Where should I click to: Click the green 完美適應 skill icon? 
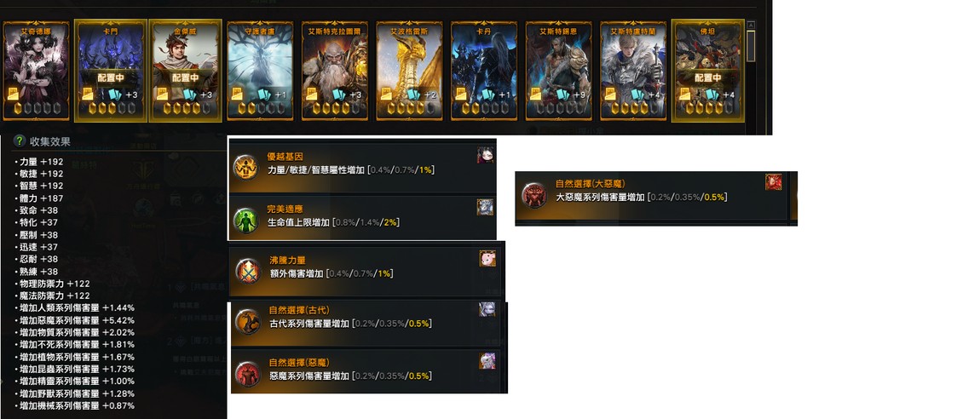245,220
